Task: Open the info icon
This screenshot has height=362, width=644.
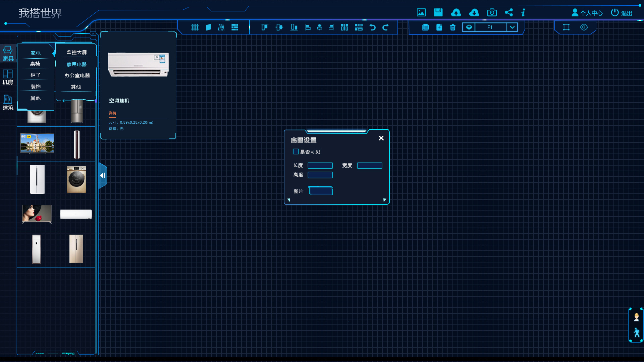Action: [x=523, y=12]
